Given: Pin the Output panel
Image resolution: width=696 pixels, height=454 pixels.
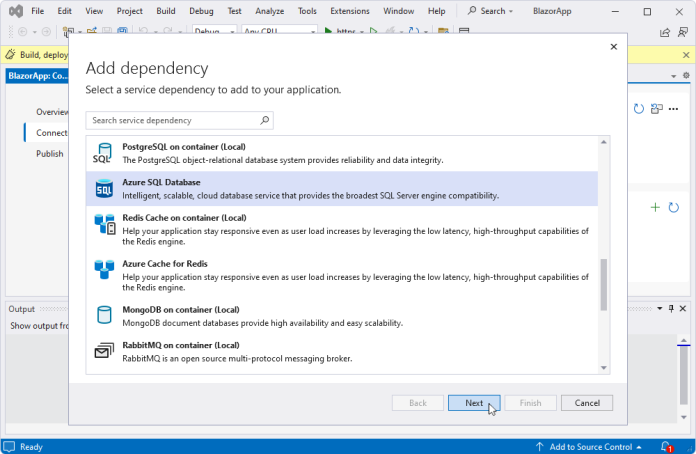Looking at the screenshot, I should (671, 308).
